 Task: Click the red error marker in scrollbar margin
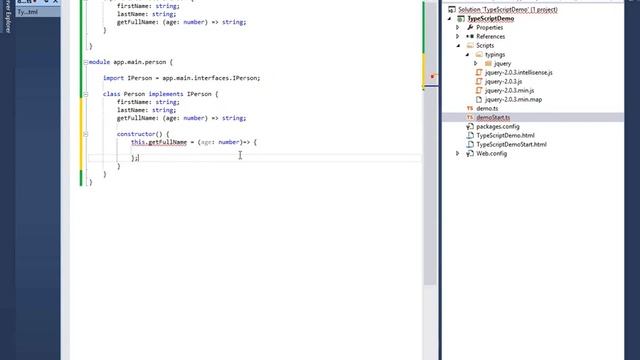click(x=432, y=76)
